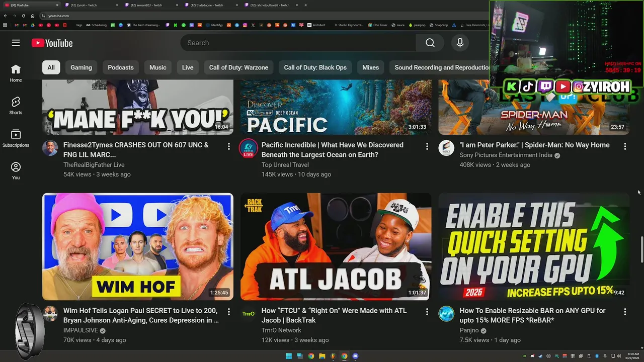Screen dimensions: 644x362
Task: Filter by Call of Duty: Warzone
Action: coord(238,67)
